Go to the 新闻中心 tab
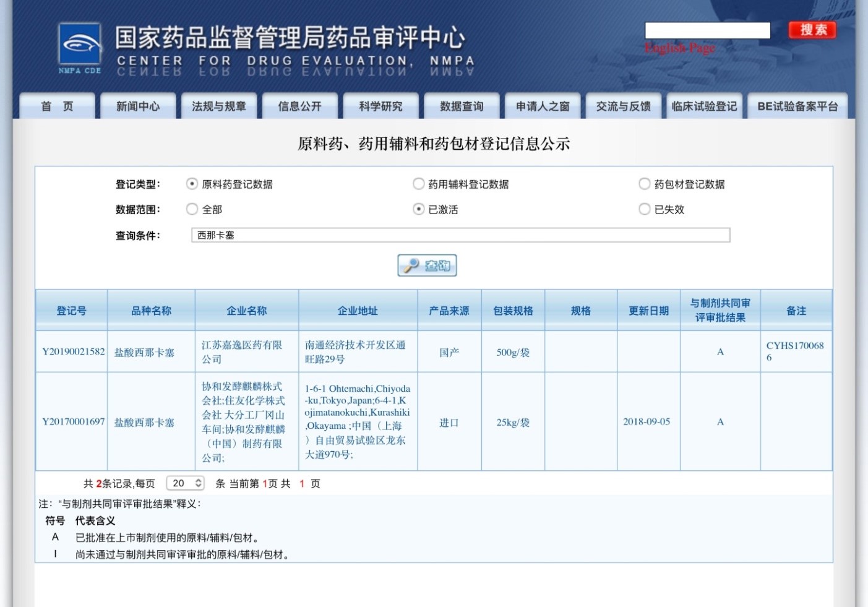The height and width of the screenshot is (607, 868). [138, 106]
